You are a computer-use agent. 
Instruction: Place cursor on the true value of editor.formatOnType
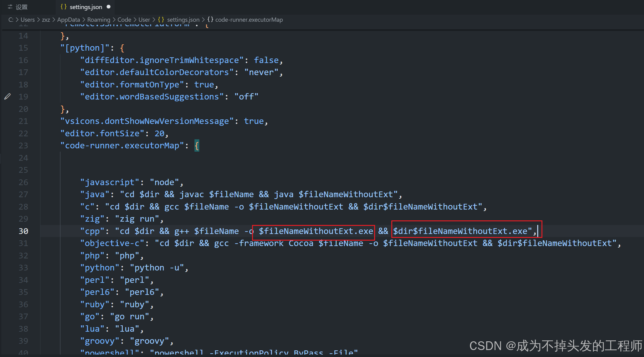pyautogui.click(x=204, y=84)
